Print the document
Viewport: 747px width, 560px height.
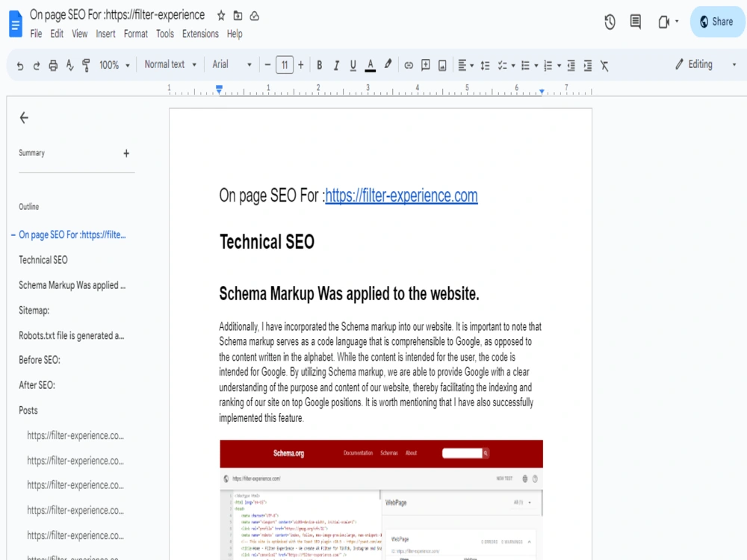point(53,65)
